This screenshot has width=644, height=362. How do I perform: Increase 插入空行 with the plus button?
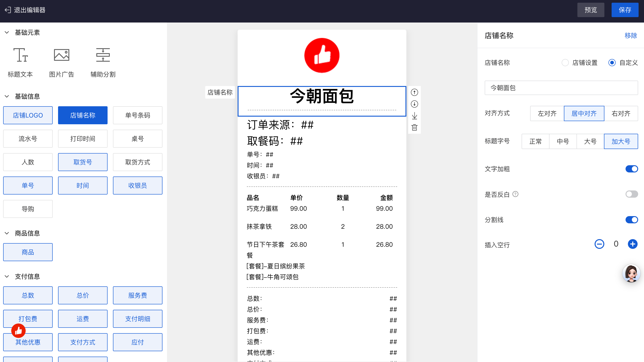[633, 244]
